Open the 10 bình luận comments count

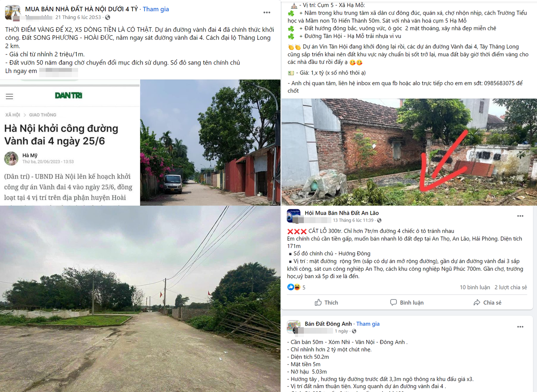click(475, 287)
